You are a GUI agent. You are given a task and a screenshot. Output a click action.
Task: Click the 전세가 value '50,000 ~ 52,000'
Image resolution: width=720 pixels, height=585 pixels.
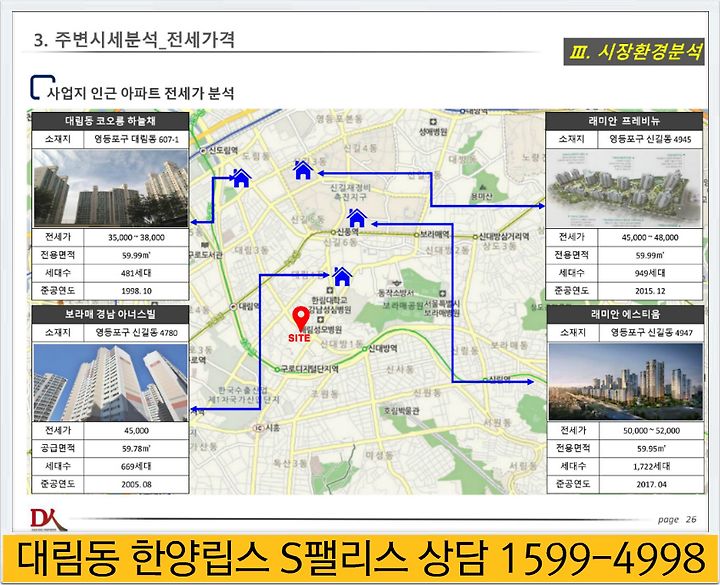pyautogui.click(x=652, y=431)
